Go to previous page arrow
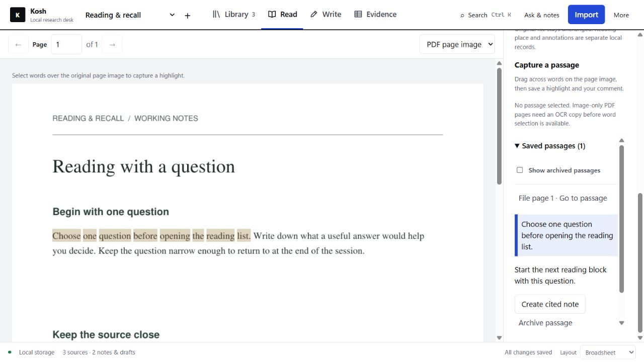 [x=18, y=44]
